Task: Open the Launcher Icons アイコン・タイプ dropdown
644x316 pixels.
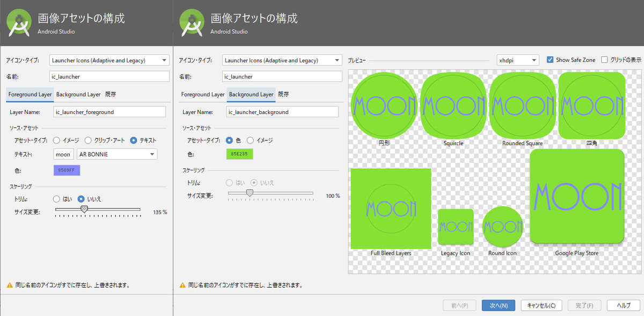Action: coord(109,60)
